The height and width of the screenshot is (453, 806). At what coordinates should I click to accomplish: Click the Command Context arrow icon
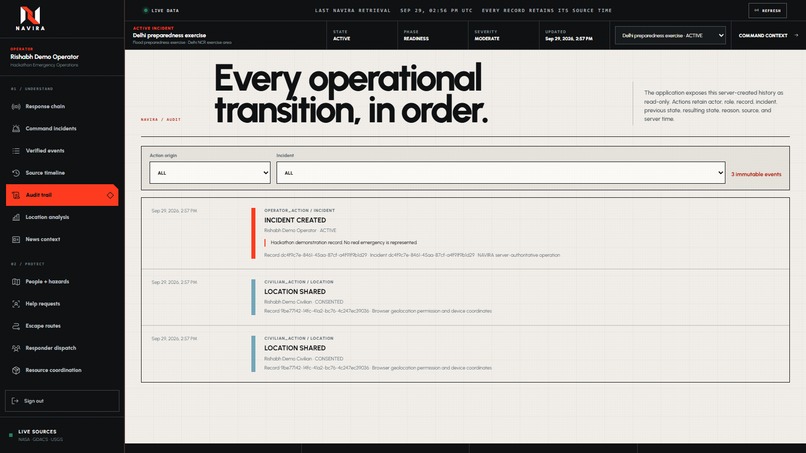click(x=796, y=35)
